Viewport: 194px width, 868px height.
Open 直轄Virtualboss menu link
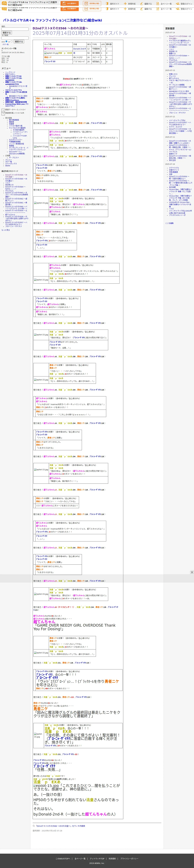tap(12, 100)
